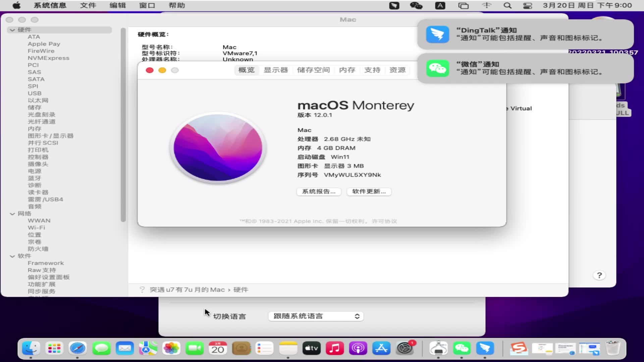
Task: Open Launchpad in the dock
Action: 54,349
